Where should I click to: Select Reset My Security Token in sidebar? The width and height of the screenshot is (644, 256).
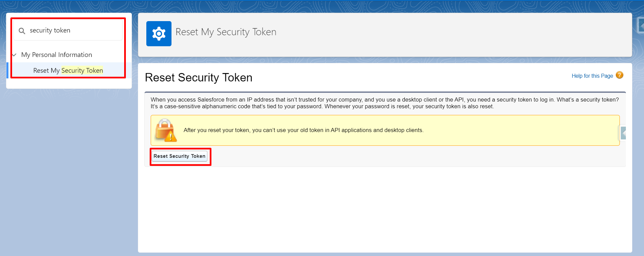[68, 70]
